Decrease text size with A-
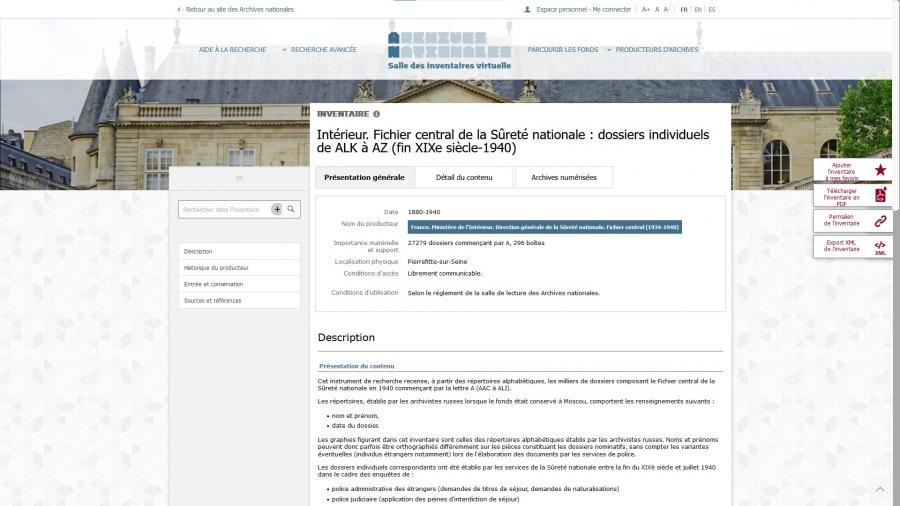This screenshot has width=900, height=506. [x=666, y=10]
